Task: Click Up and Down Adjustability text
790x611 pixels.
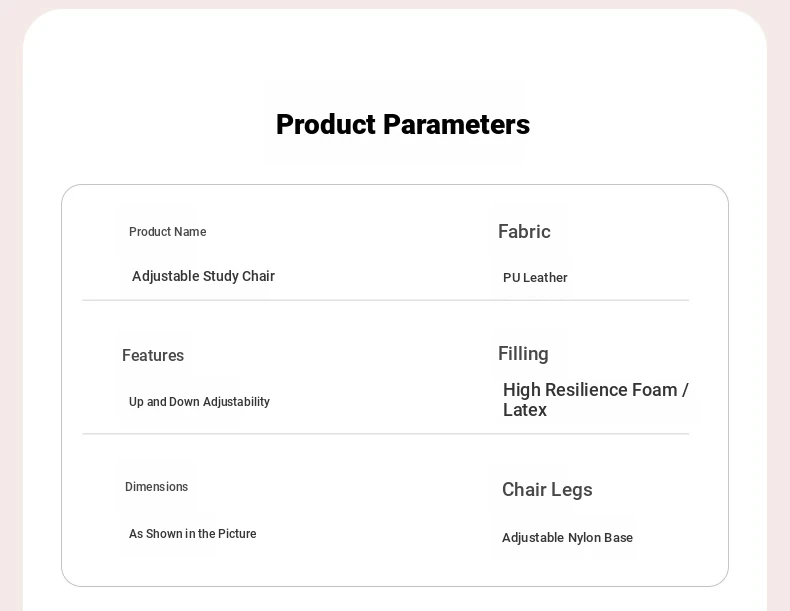Action: pyautogui.click(x=199, y=402)
